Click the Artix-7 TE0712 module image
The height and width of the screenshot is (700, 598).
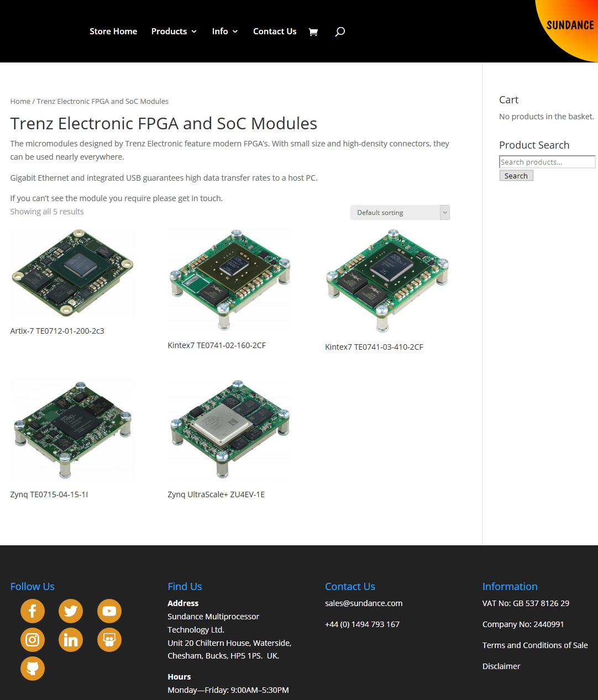pos(72,273)
